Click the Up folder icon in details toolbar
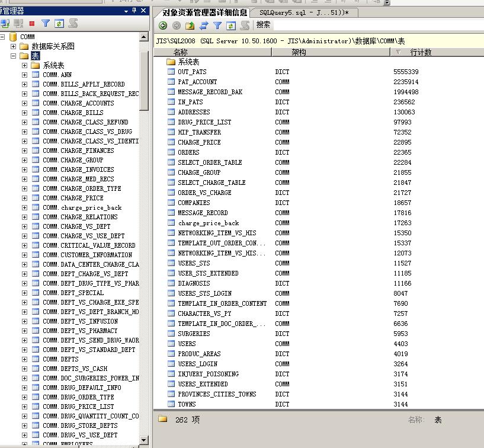 (190, 25)
